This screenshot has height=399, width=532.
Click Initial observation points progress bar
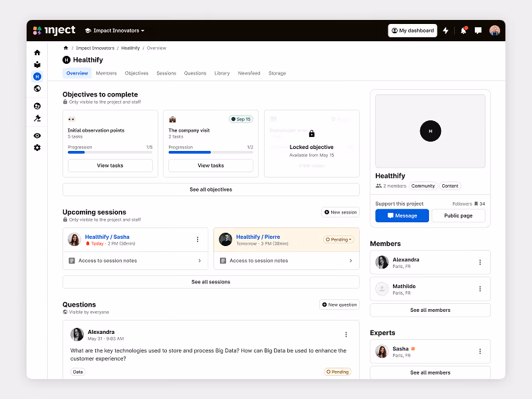pos(110,152)
